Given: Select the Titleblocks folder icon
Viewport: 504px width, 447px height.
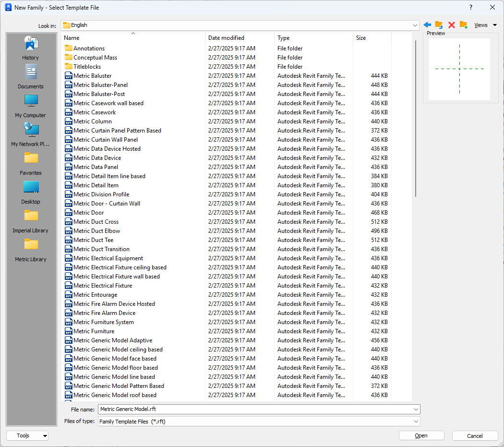Looking at the screenshot, I should pos(69,67).
